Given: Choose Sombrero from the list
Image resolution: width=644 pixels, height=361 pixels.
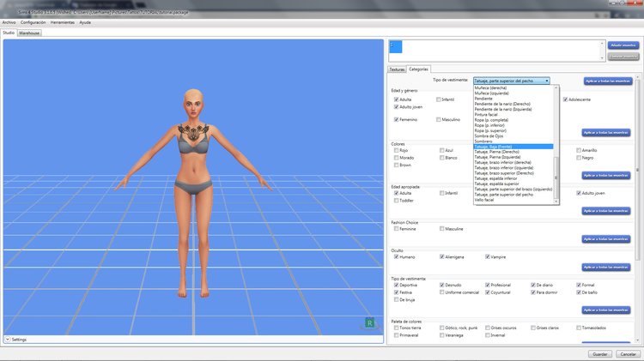Looking at the screenshot, I should click(483, 141).
